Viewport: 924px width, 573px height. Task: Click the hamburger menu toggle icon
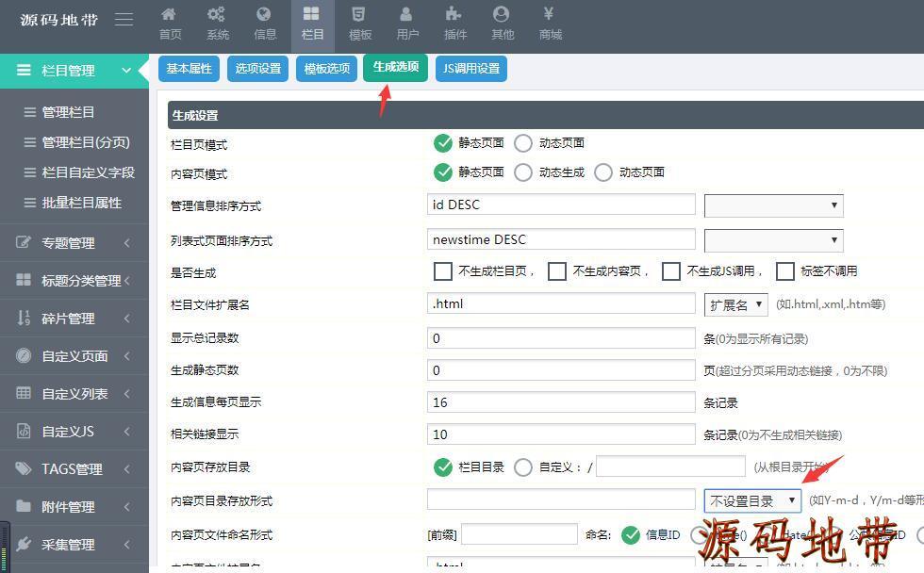(124, 20)
